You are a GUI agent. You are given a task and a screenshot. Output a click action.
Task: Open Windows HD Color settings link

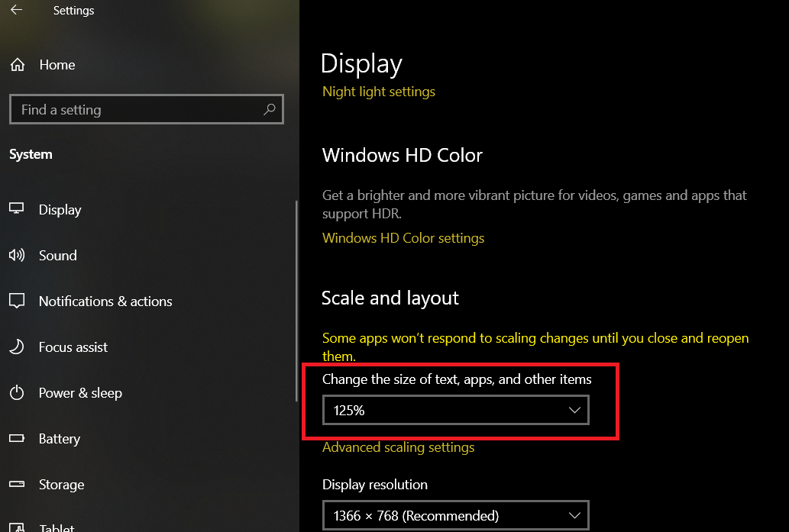[403, 238]
